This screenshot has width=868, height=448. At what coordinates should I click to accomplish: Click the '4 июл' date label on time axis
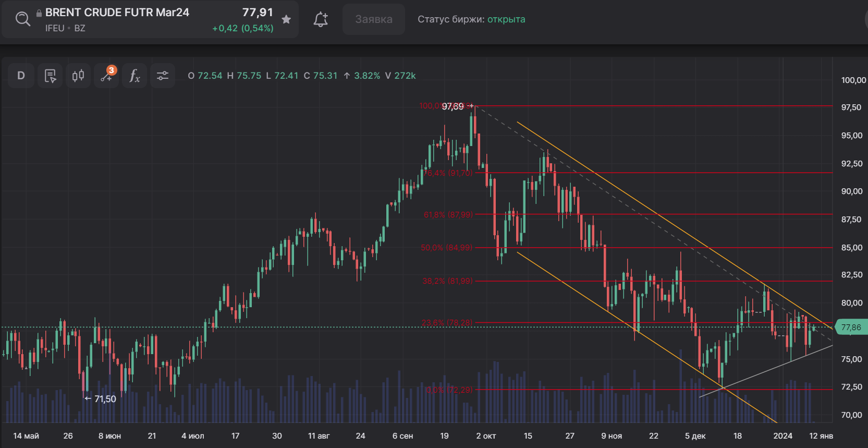(x=193, y=436)
